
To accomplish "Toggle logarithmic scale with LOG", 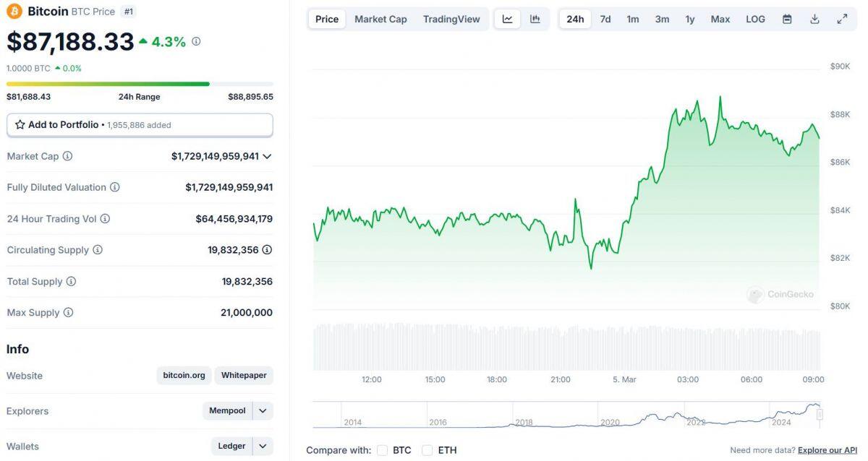I will click(755, 19).
